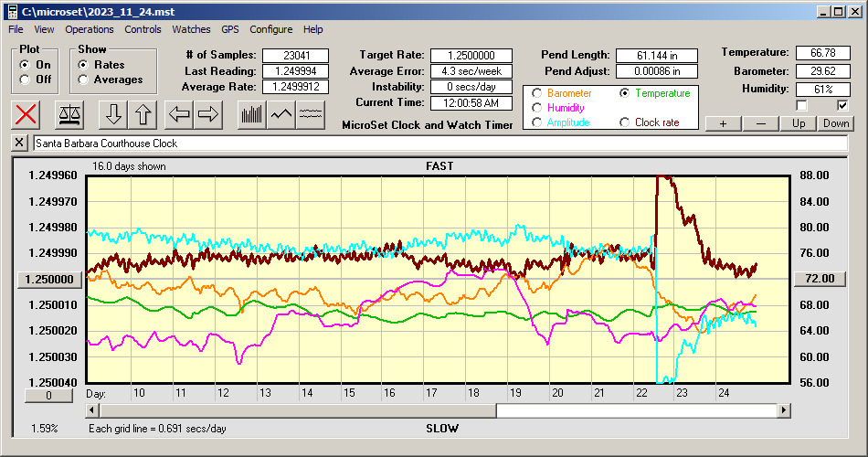Click the 0 button below rate axis
The height and width of the screenshot is (457, 868).
48,396
